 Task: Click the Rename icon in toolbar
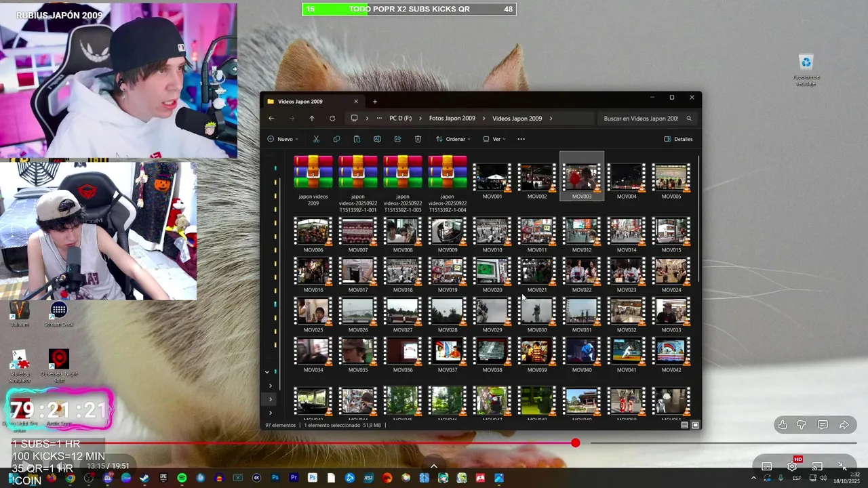(377, 139)
